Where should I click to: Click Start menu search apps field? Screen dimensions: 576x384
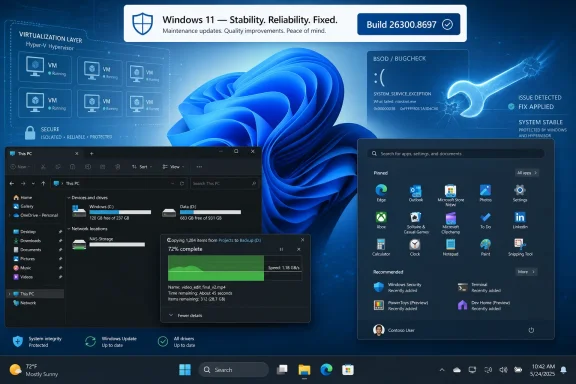tap(456, 154)
